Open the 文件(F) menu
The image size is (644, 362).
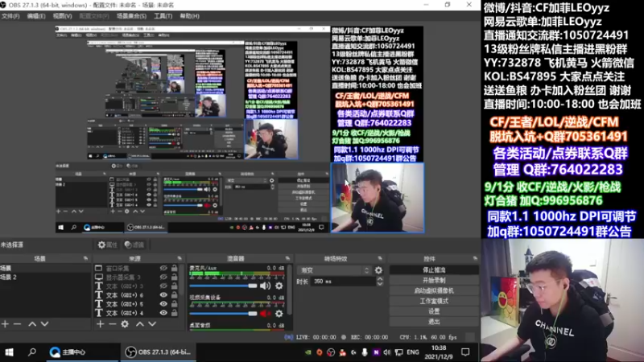pos(10,16)
